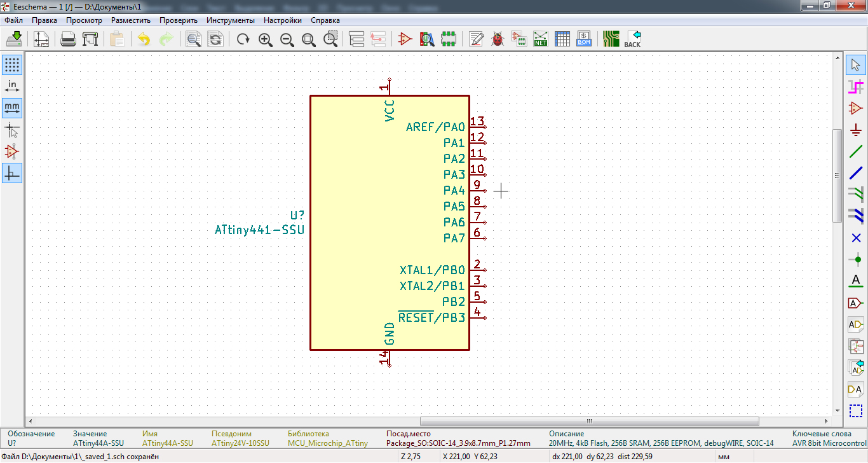Redo the last undone action
868x463 pixels.
click(166, 39)
